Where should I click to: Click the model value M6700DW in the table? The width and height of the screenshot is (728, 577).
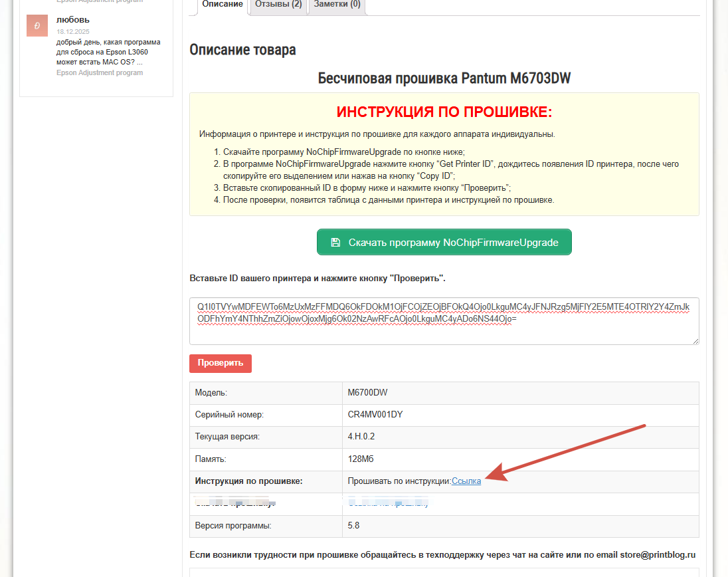click(367, 393)
